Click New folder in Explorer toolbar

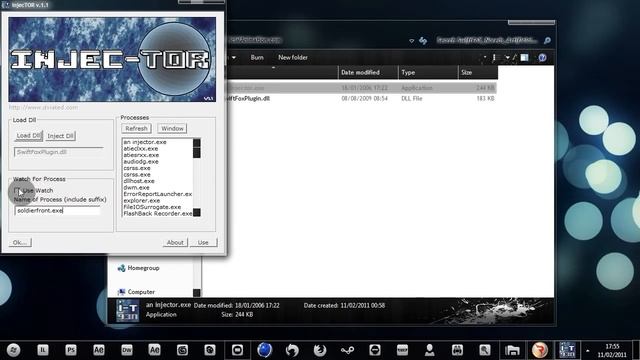(293, 58)
